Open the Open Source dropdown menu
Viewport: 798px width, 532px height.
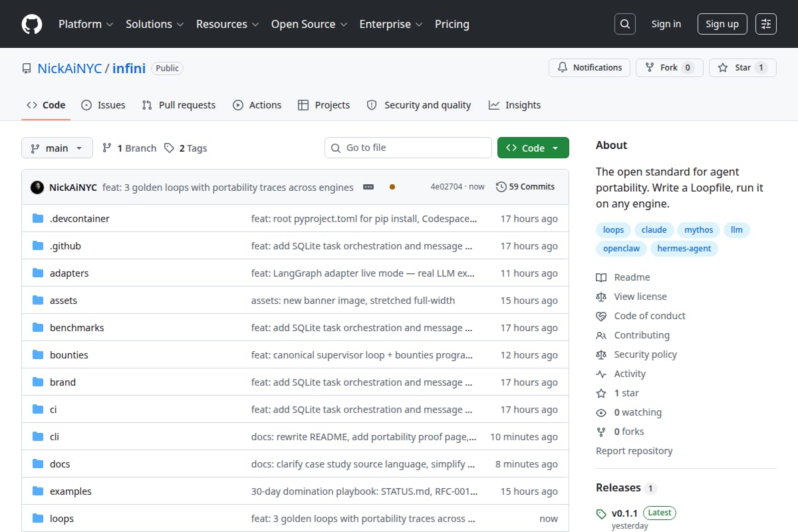[x=309, y=24]
